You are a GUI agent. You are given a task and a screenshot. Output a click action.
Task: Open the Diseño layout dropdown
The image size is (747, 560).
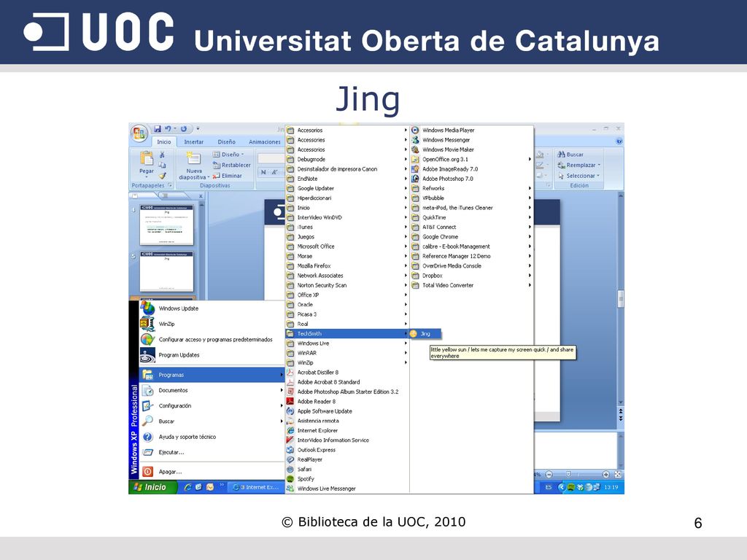coord(228,155)
